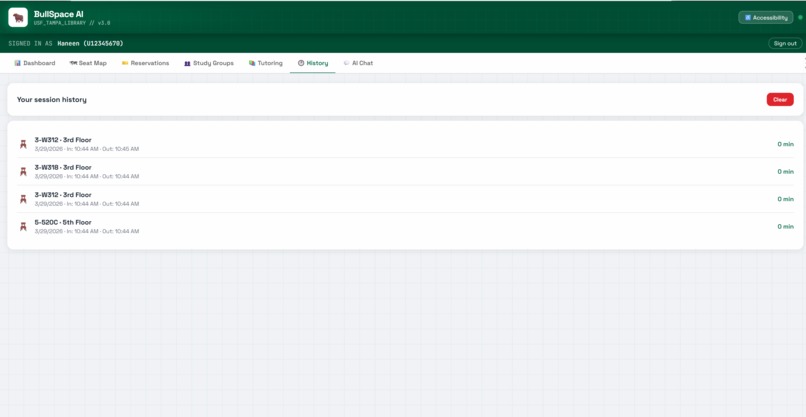Click the timestamp line ending 'Out: 10:45 AM'

point(86,149)
